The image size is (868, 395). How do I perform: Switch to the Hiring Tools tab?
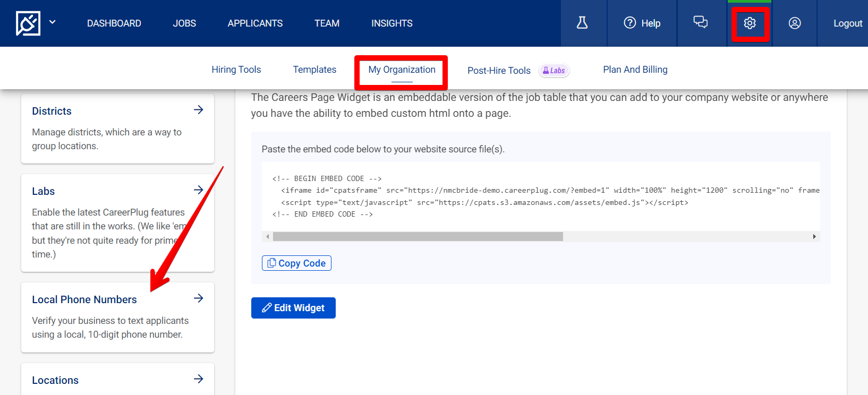tap(236, 70)
